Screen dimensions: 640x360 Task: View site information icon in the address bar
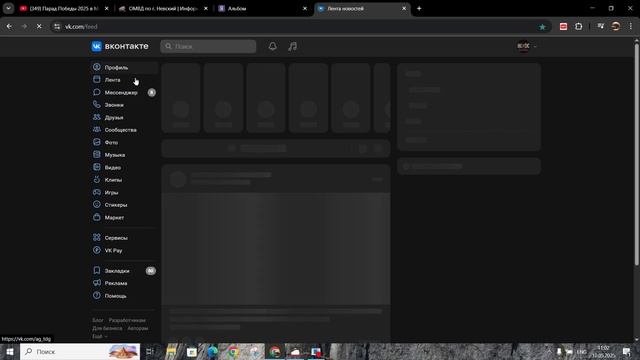(x=57, y=27)
